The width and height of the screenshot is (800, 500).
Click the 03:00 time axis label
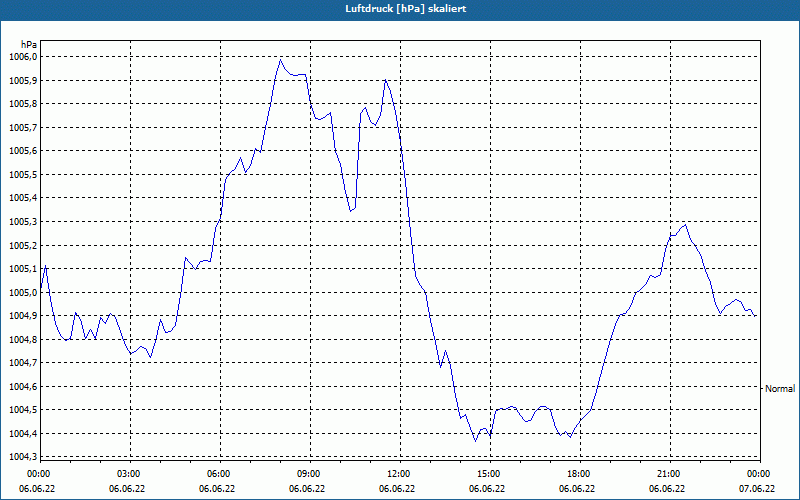(x=131, y=474)
